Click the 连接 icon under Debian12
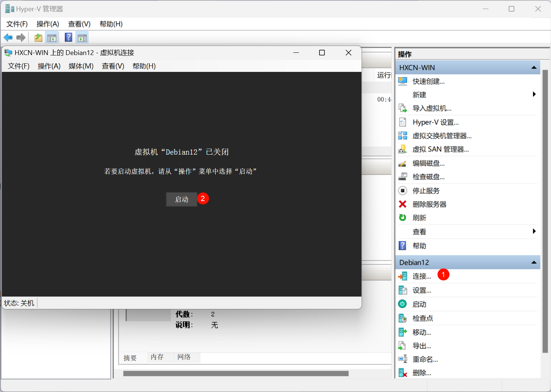 (403, 276)
